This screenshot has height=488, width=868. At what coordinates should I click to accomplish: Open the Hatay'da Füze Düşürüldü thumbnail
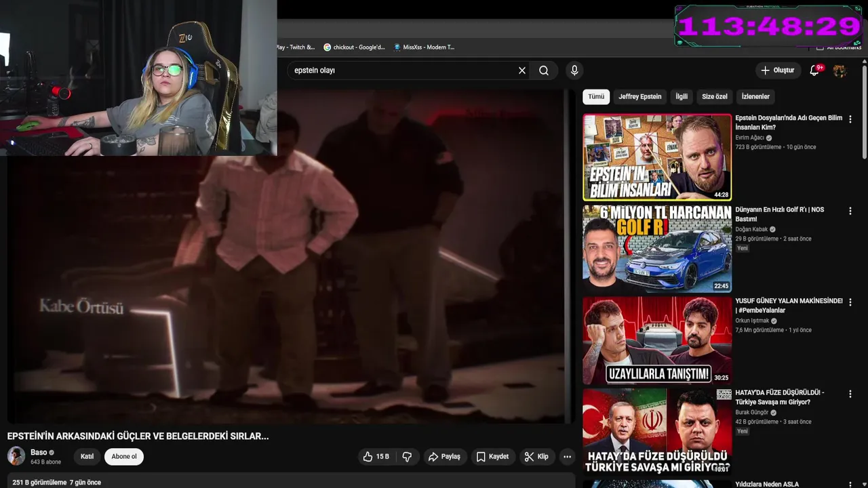pyautogui.click(x=657, y=432)
